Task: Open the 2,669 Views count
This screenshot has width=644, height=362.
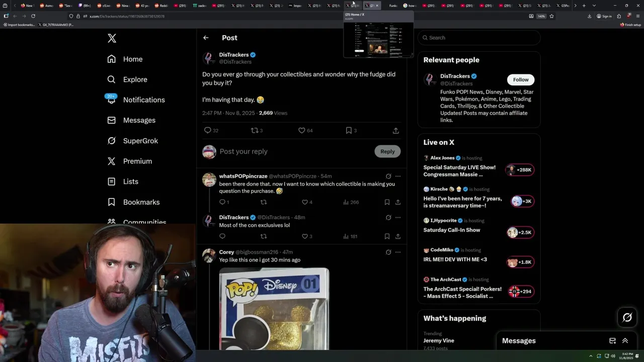Action: click(x=273, y=113)
